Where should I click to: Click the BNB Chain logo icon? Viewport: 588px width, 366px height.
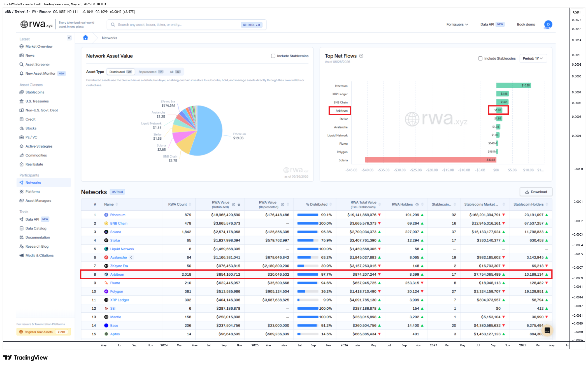pyautogui.click(x=106, y=223)
